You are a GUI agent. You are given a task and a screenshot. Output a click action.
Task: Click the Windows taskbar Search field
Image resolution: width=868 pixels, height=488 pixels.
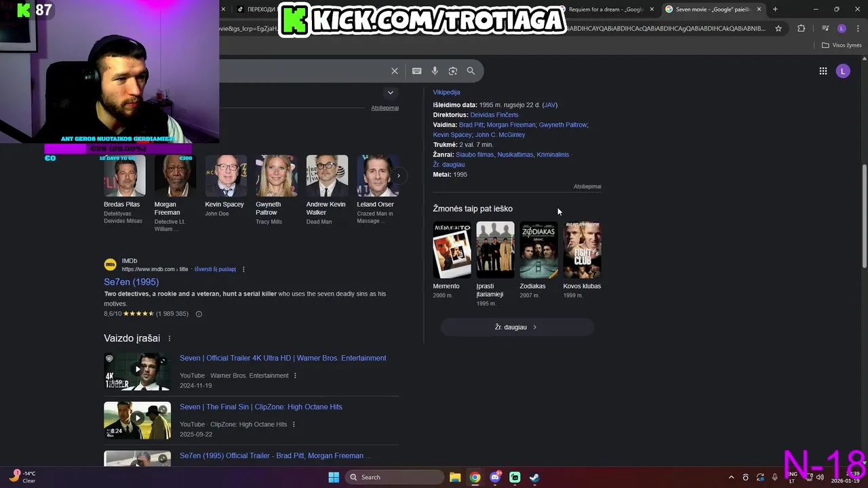[395, 477]
